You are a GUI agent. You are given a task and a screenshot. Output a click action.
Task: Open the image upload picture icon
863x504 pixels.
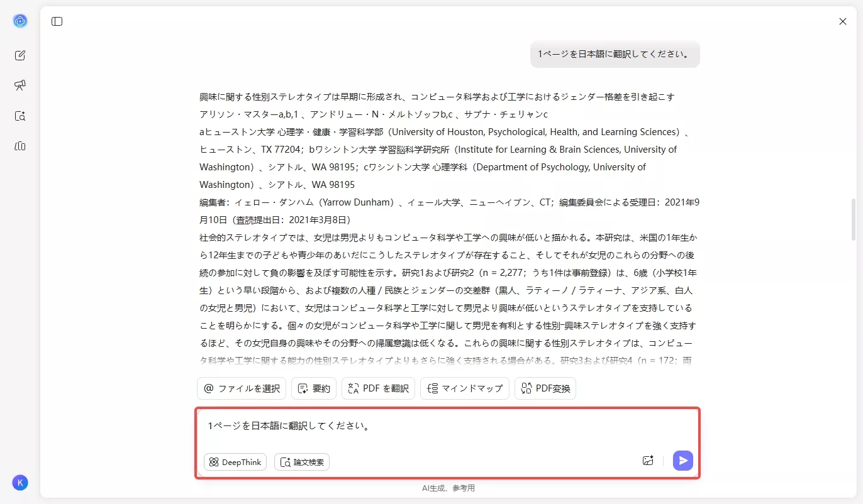[x=649, y=461]
